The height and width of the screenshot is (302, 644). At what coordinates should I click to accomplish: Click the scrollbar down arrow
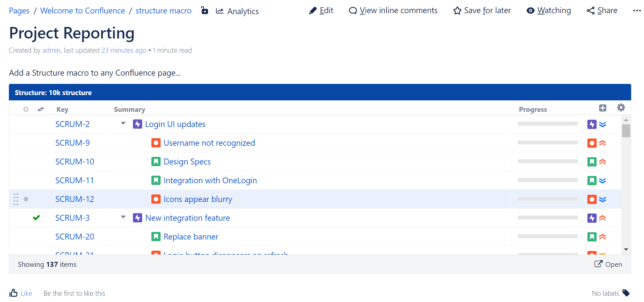pyautogui.click(x=627, y=249)
